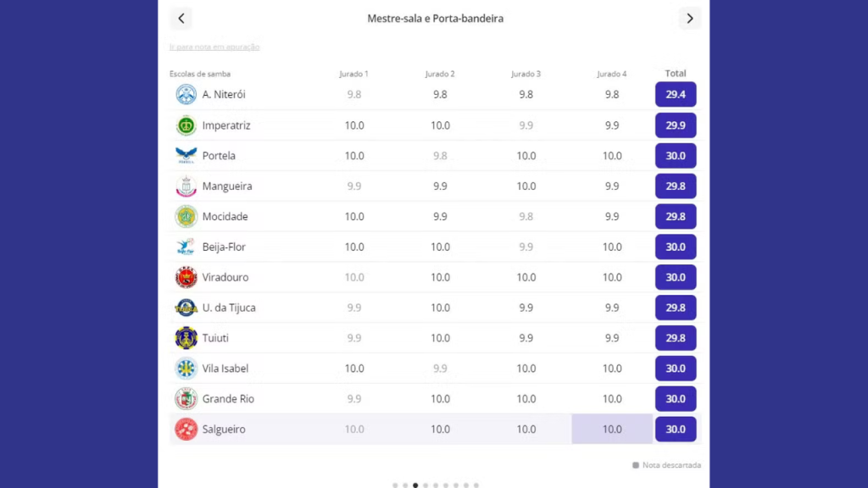The height and width of the screenshot is (488, 868).
Task: Click Portela's 30.0 total badge
Action: click(676, 156)
